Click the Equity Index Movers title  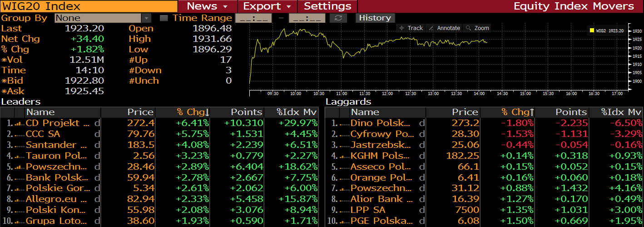(x=574, y=6)
